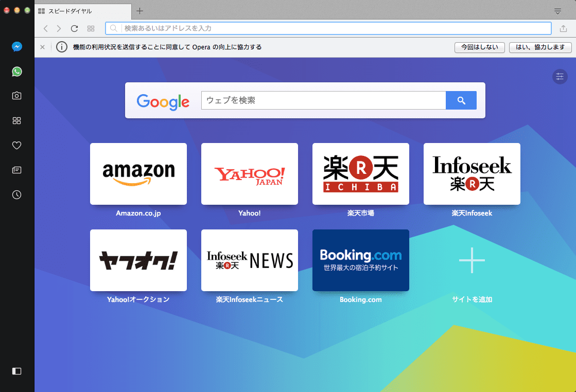Click the info icon in the notification bar
The width and height of the screenshot is (576, 392).
pos(62,47)
